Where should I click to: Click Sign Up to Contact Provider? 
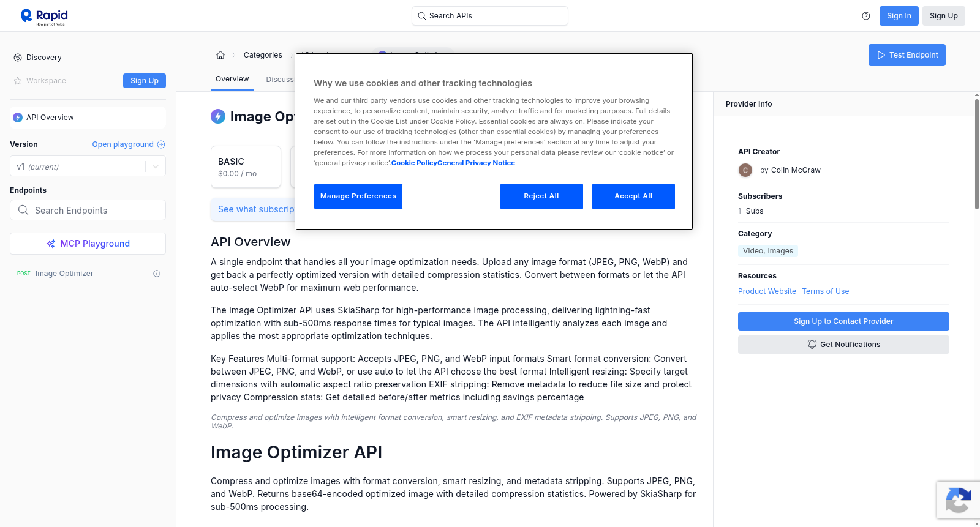[x=843, y=321]
